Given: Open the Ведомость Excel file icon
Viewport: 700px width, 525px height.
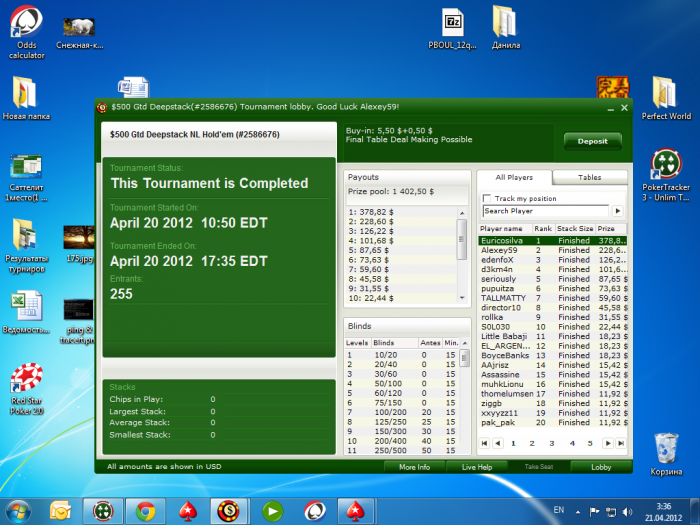Looking at the screenshot, I should pyautogui.click(x=26, y=312).
